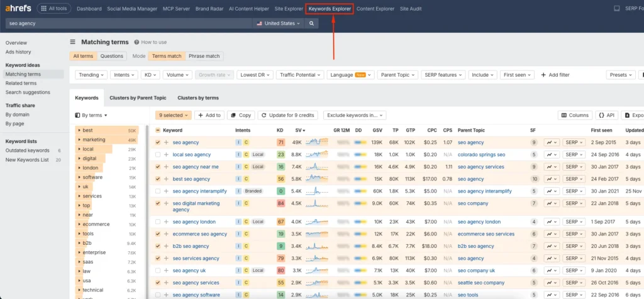Switch to Clusters by Parent Topic tab
644x299 pixels.
click(x=138, y=98)
